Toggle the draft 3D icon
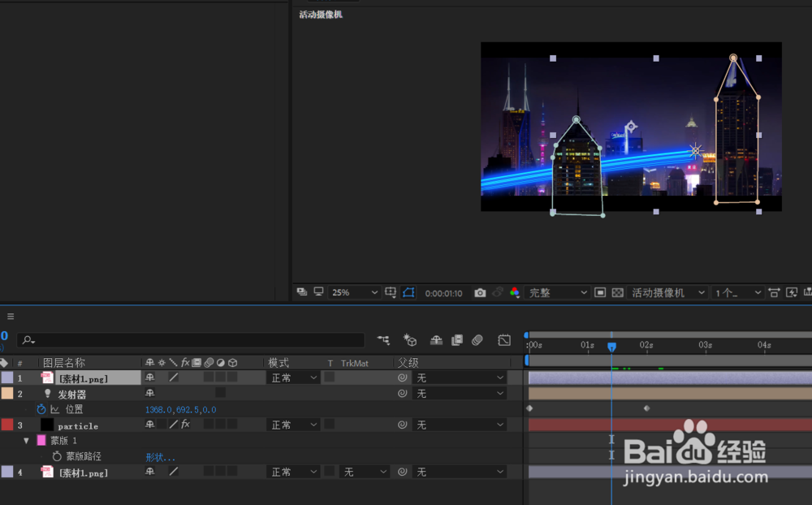The width and height of the screenshot is (812, 505). [410, 339]
